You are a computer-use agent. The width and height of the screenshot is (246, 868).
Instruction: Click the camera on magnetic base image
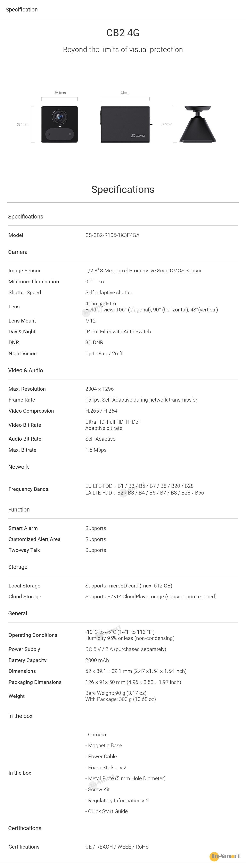197,124
